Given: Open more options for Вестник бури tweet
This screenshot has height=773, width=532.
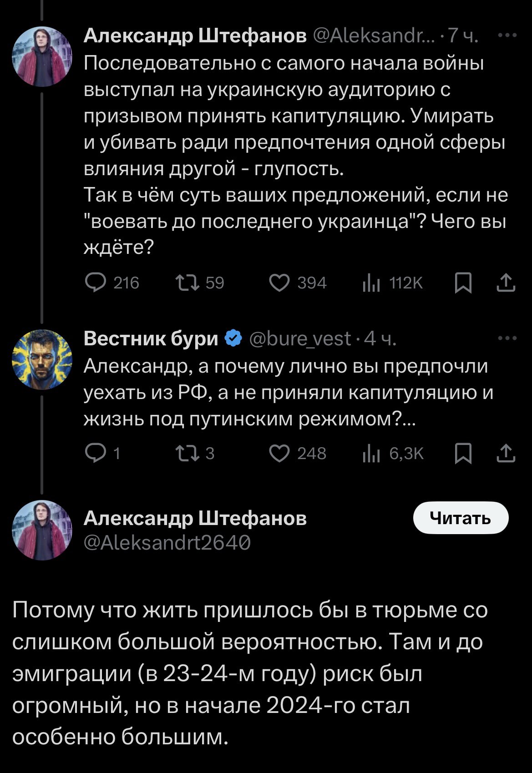Looking at the screenshot, I should tap(507, 338).
